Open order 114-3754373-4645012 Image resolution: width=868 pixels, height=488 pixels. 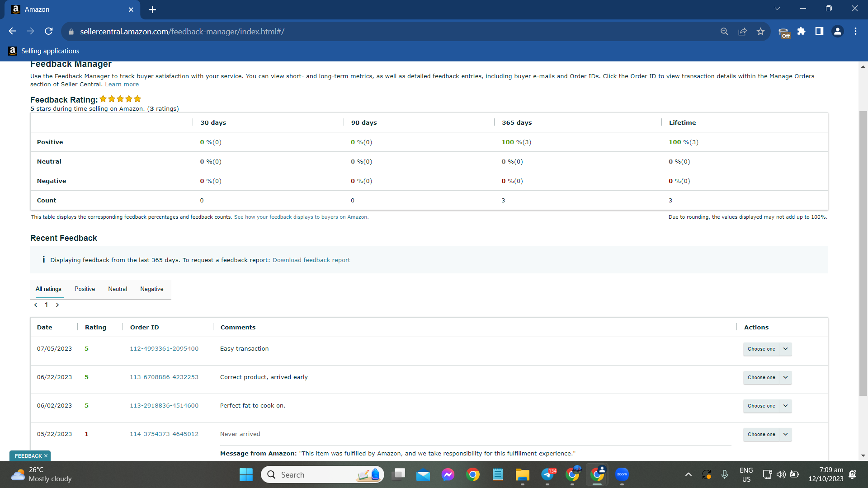coord(164,434)
